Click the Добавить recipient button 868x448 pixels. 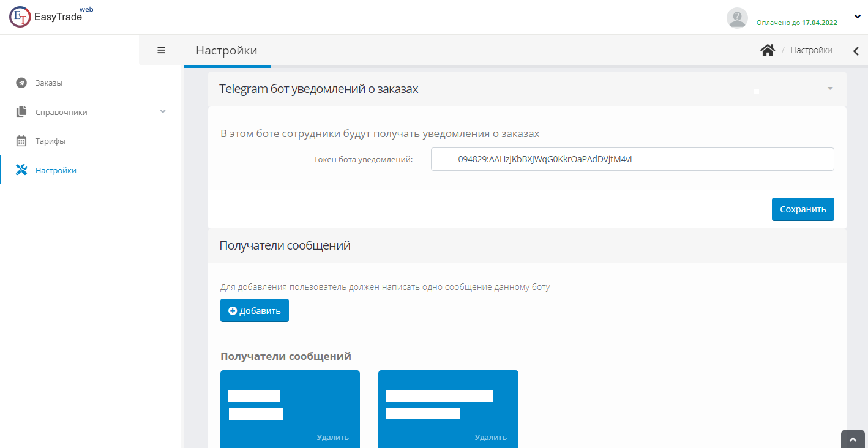255,310
